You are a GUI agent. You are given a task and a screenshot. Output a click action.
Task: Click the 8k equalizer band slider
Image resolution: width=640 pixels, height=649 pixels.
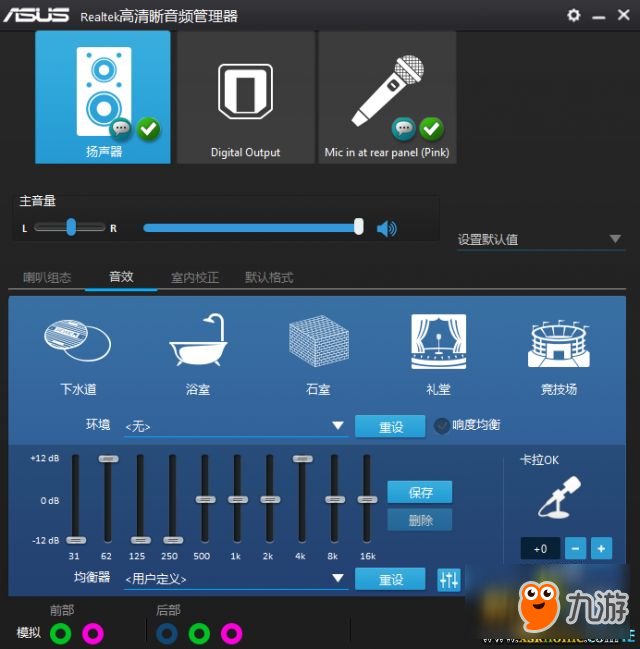pos(335,500)
